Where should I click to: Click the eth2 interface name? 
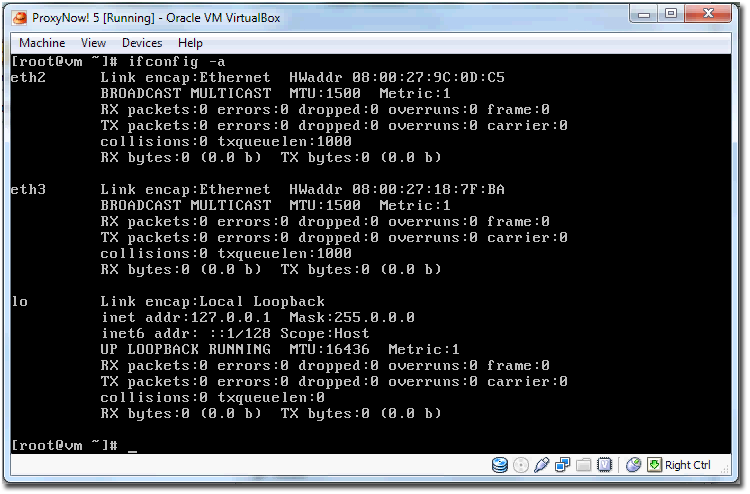pyautogui.click(x=28, y=77)
